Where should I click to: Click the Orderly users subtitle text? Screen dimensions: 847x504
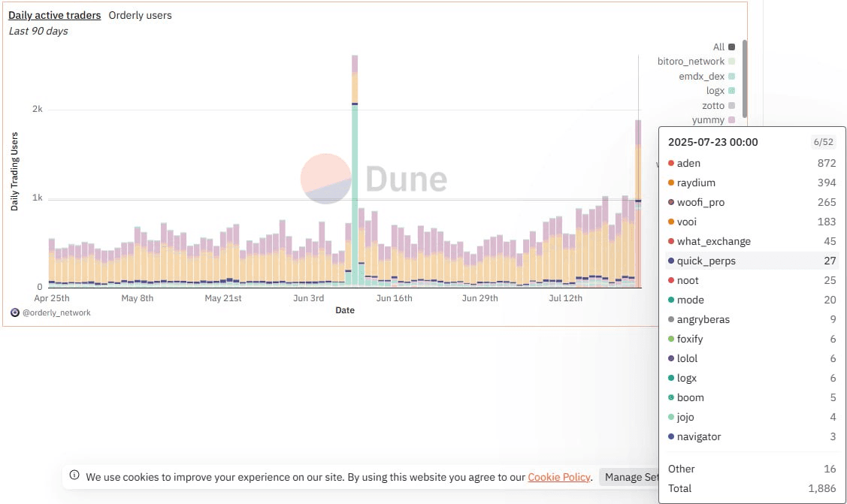140,15
